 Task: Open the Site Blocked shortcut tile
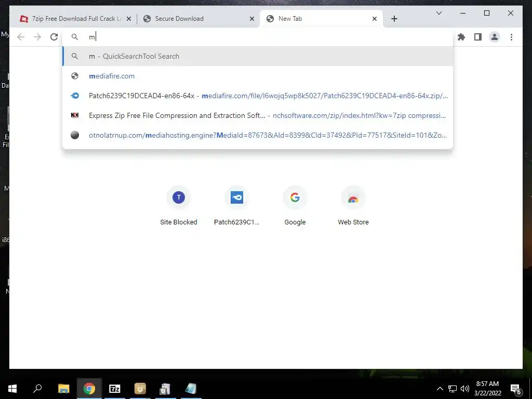(x=179, y=206)
